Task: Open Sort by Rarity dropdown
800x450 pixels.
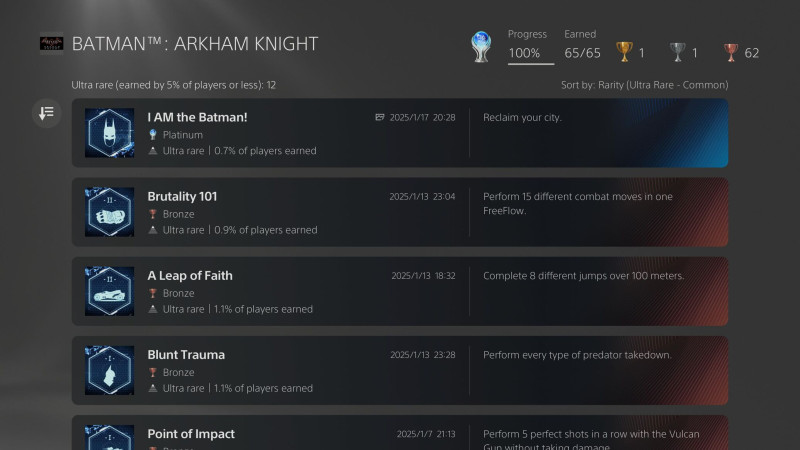Action: 644,85
